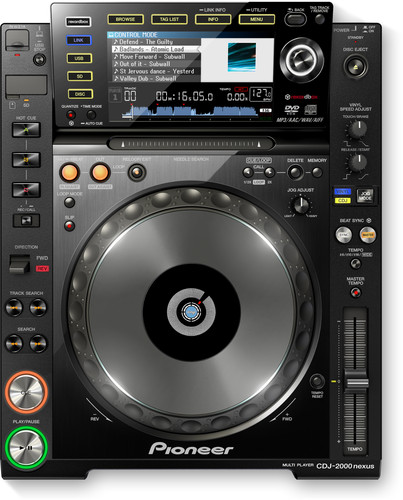Select the LINK source button

click(x=79, y=40)
